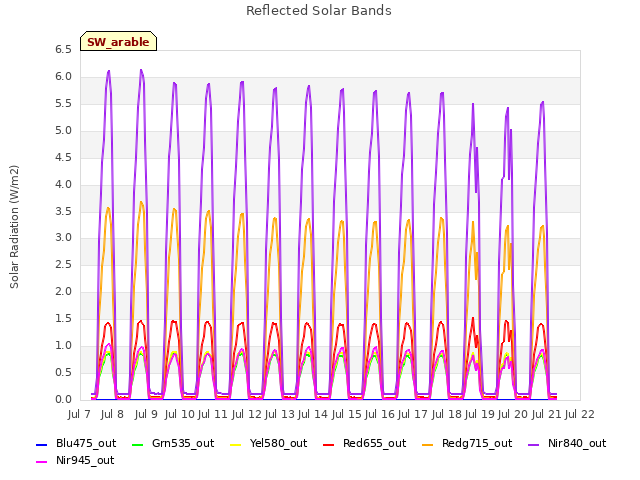Click the 4.0 y-axis tick label
This screenshot has width=640, height=480.
pos(64,184)
